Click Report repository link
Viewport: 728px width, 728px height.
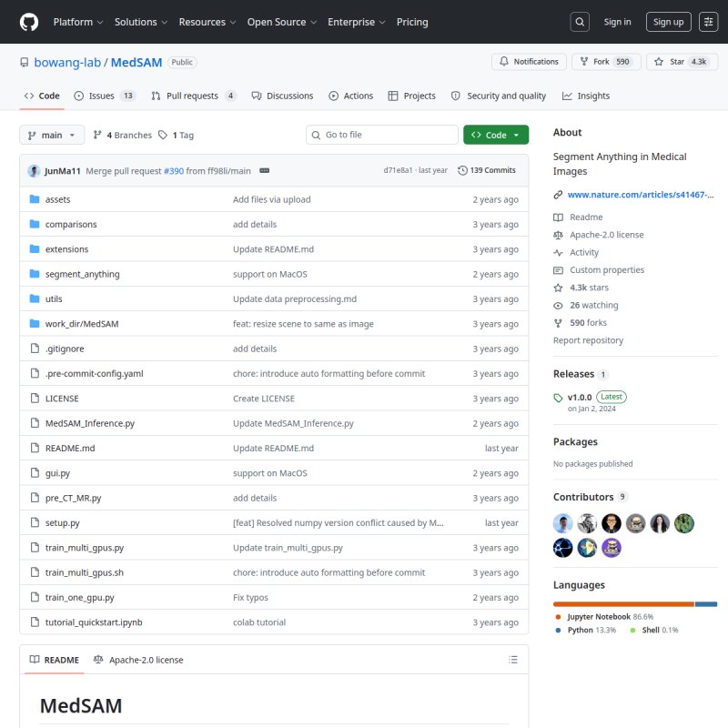click(588, 340)
